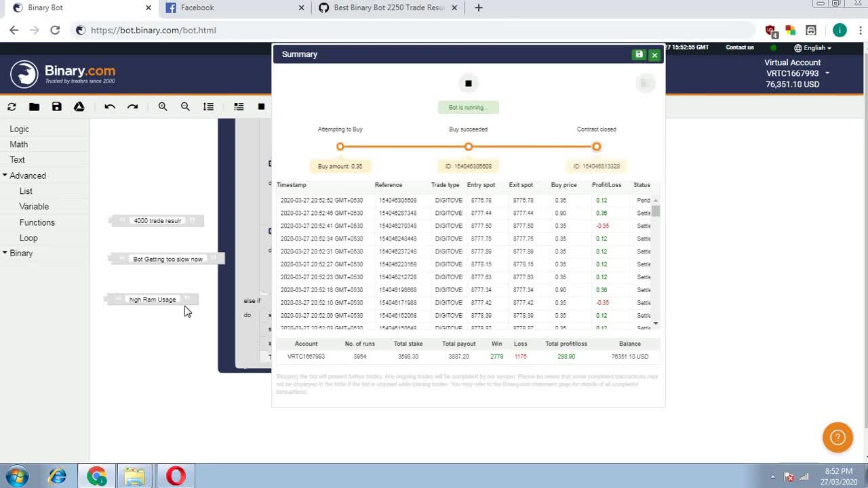868x488 pixels.
Task: Select the Logic category in the toolbox
Action: pyautogui.click(x=19, y=129)
